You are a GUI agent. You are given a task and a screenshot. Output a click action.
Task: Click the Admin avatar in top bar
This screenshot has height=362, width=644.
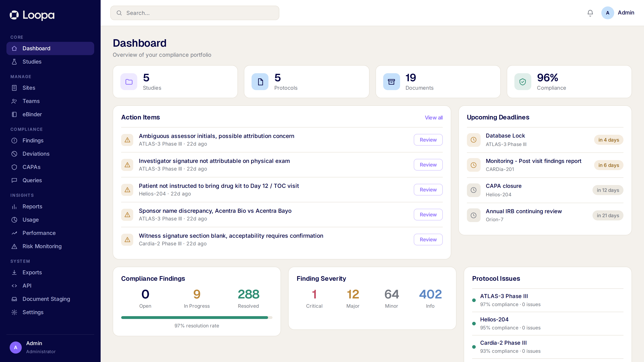click(x=608, y=13)
